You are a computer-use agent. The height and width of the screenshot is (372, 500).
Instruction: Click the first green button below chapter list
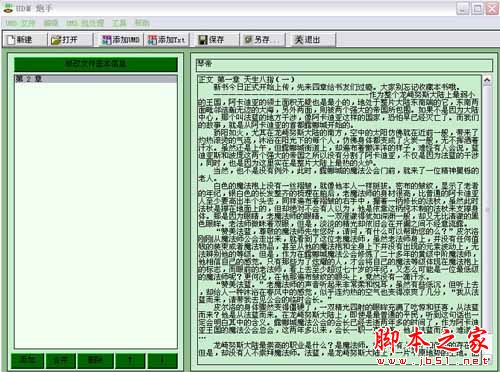[x=27, y=360]
